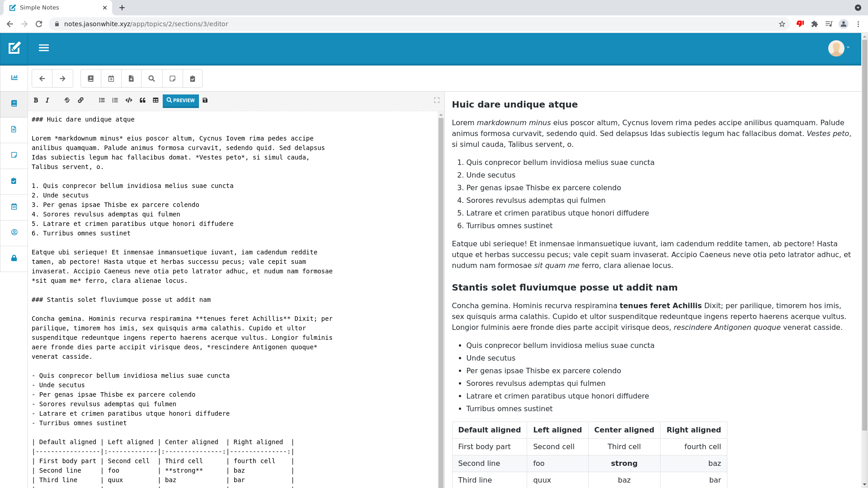868x488 pixels.
Task: Save the note with disk icon
Action: (205, 100)
